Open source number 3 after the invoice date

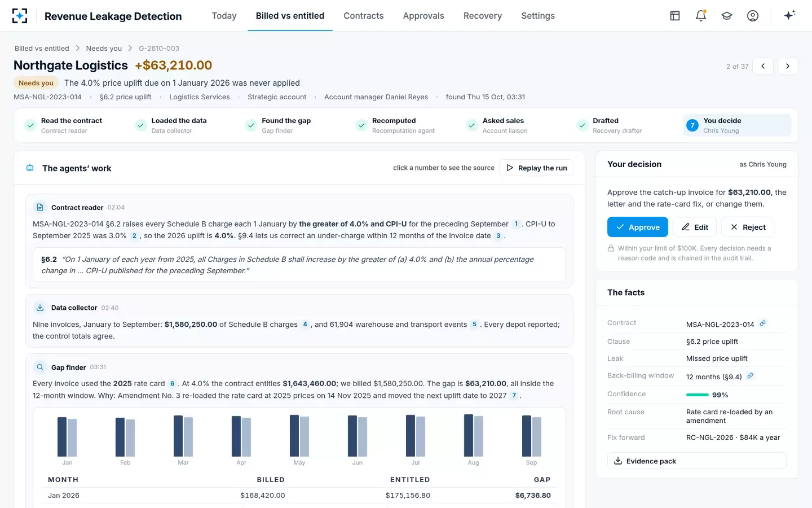tap(498, 236)
